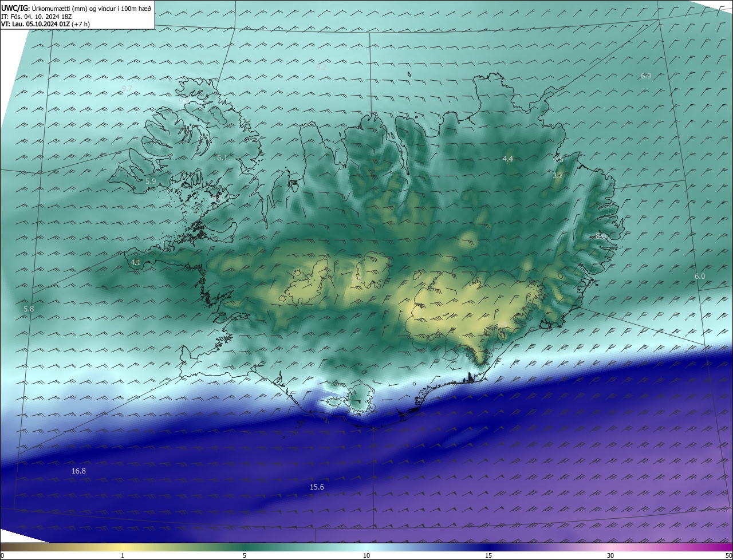The image size is (733, 560).
Task: Pick the dark green colorbar section above label 5
Action: tap(245, 547)
